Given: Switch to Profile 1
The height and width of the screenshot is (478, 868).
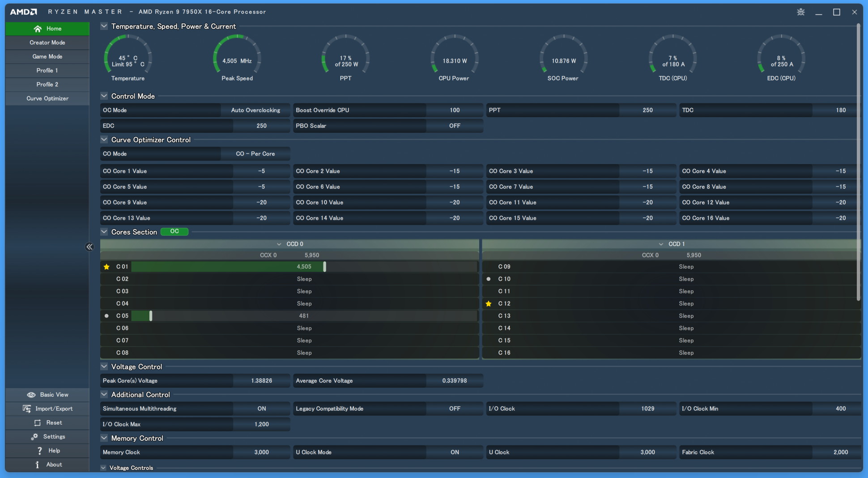Looking at the screenshot, I should tap(47, 71).
